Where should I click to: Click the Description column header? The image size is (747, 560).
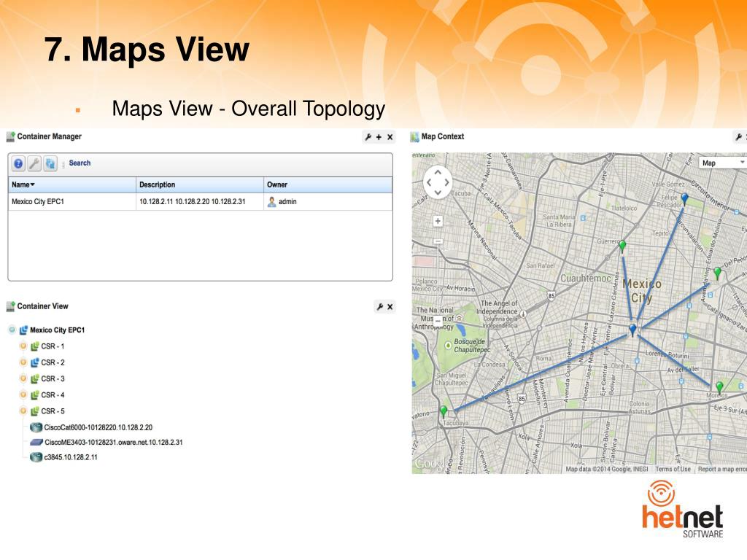tap(200, 184)
